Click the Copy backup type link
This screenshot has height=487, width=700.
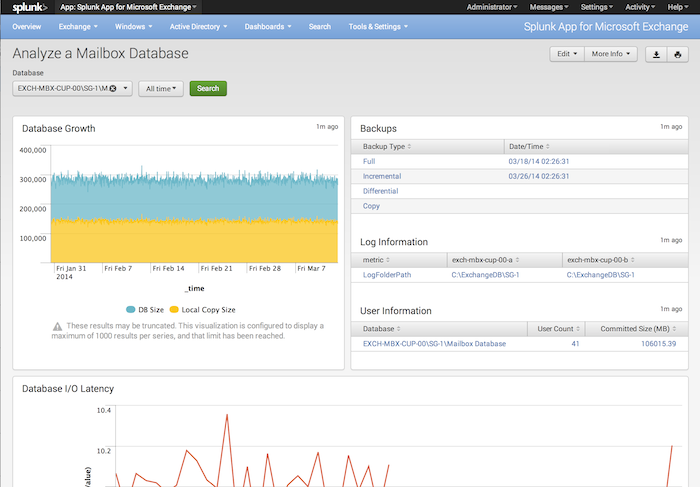tap(371, 206)
